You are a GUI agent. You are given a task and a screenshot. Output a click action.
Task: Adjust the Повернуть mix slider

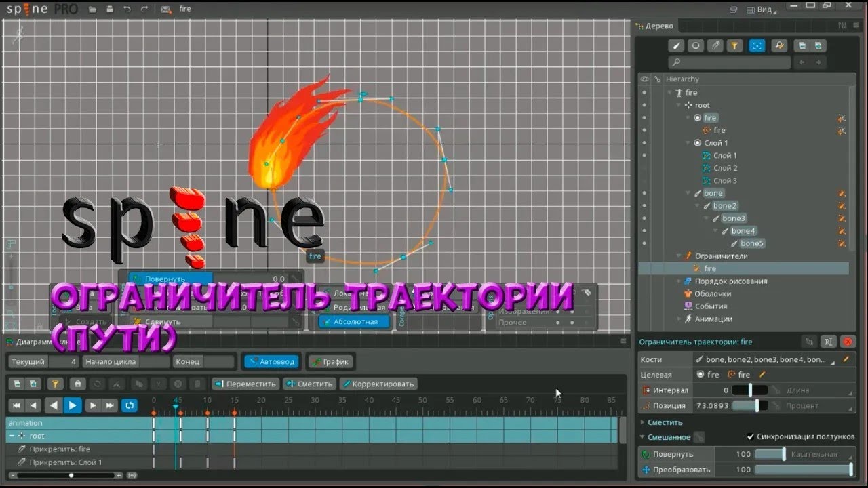[770, 454]
